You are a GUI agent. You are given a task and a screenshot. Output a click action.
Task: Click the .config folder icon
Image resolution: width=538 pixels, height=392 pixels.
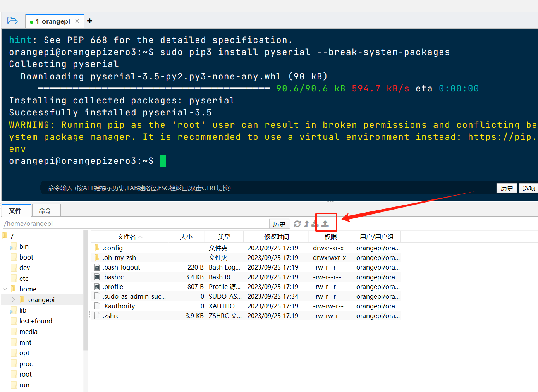click(x=97, y=248)
